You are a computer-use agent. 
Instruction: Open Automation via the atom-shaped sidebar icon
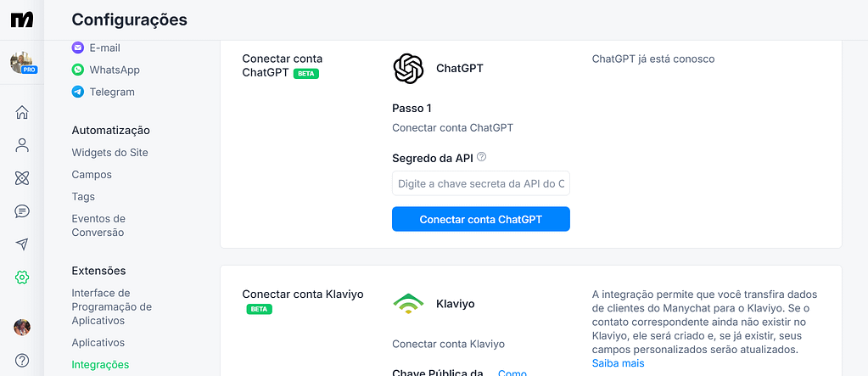pyautogui.click(x=22, y=178)
